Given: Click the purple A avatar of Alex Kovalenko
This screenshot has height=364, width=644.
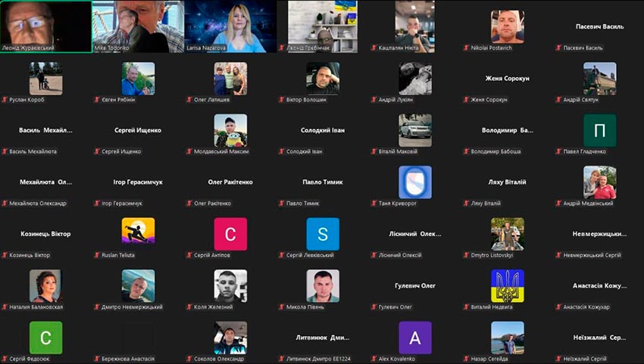Looking at the screenshot, I should 415,338.
